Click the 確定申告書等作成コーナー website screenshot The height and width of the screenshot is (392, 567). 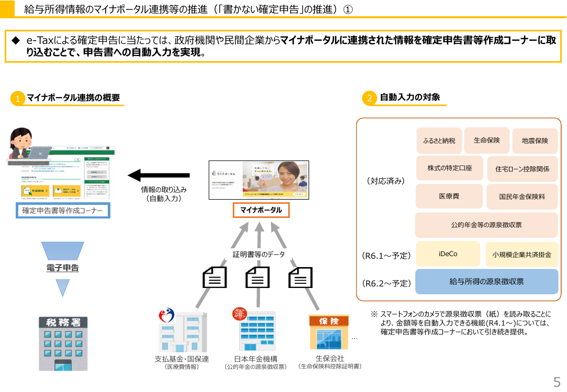[67, 173]
